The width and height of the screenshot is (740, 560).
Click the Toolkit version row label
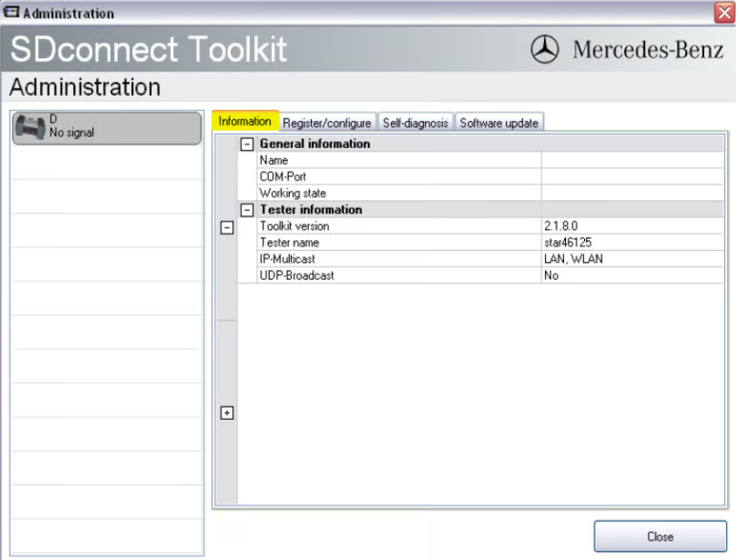point(294,226)
